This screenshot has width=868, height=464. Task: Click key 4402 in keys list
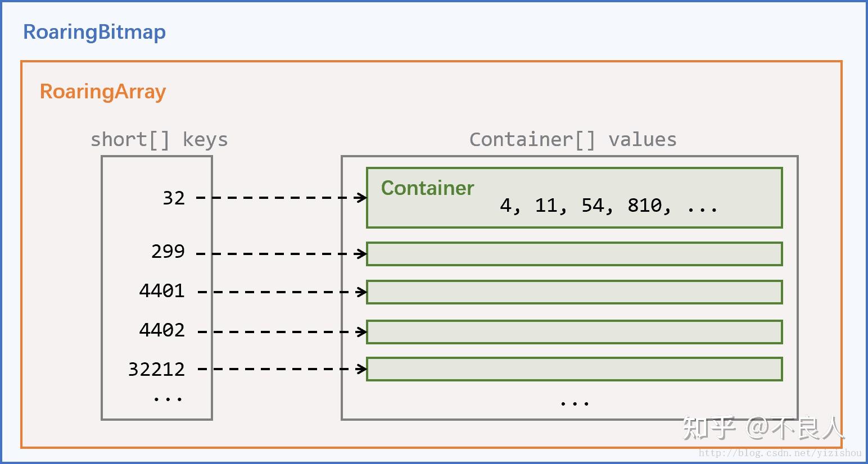click(x=162, y=330)
